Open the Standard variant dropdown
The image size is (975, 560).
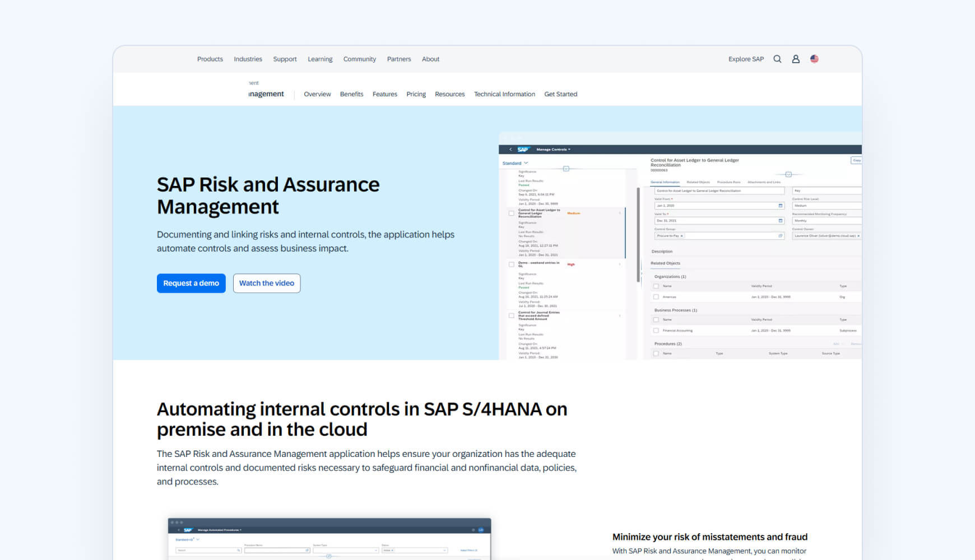[515, 163]
